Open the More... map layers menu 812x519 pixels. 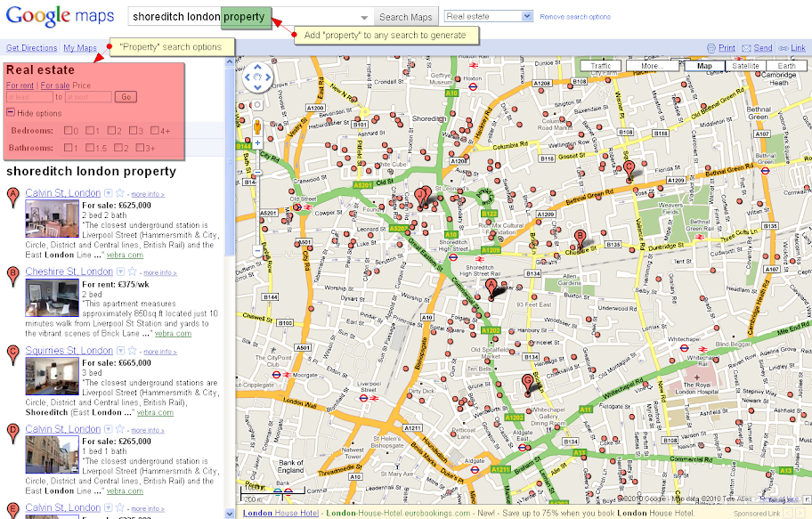coord(652,66)
